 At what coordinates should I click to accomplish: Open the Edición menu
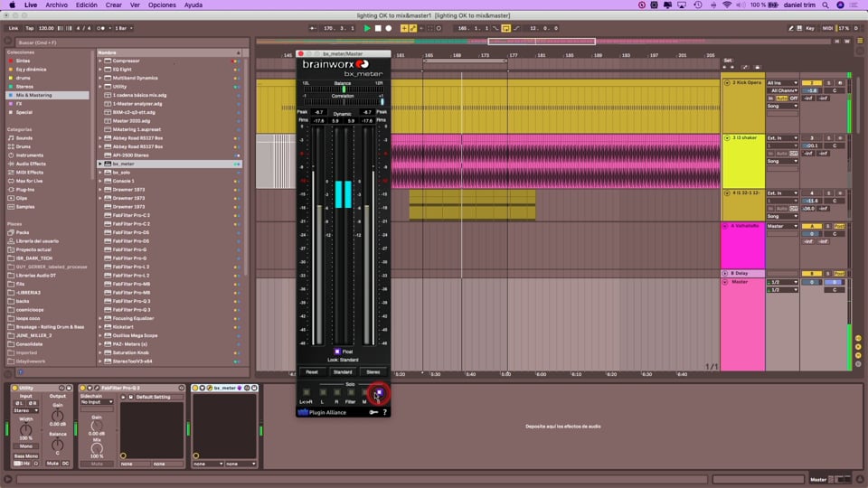point(87,5)
